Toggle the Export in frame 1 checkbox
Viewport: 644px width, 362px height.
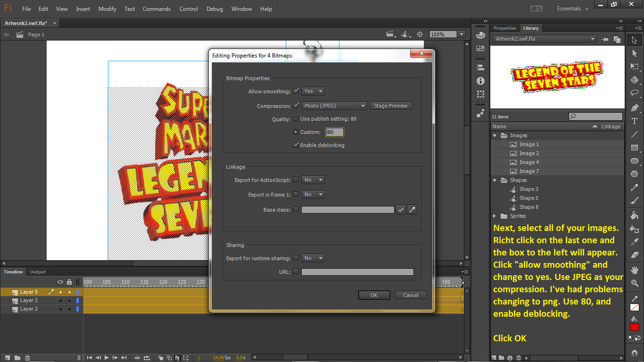(296, 195)
